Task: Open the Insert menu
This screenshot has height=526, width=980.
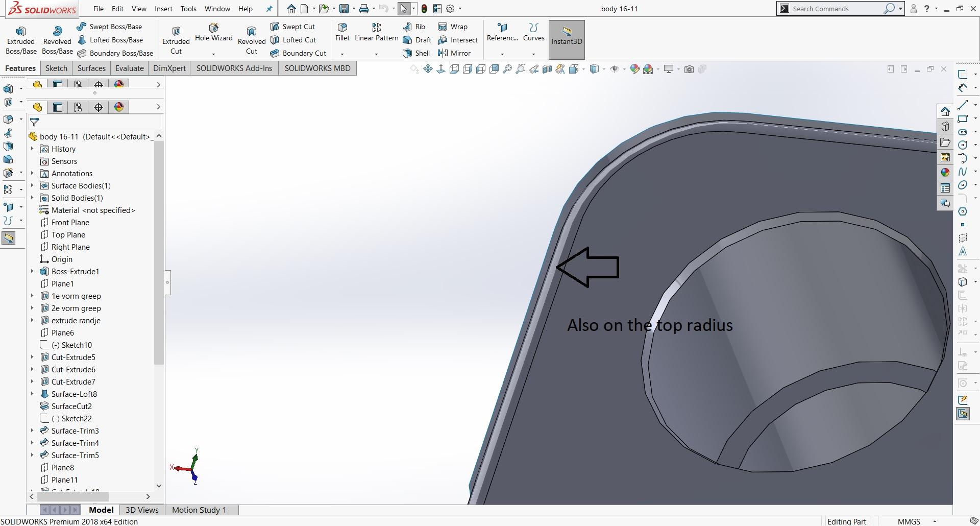Action: (163, 9)
